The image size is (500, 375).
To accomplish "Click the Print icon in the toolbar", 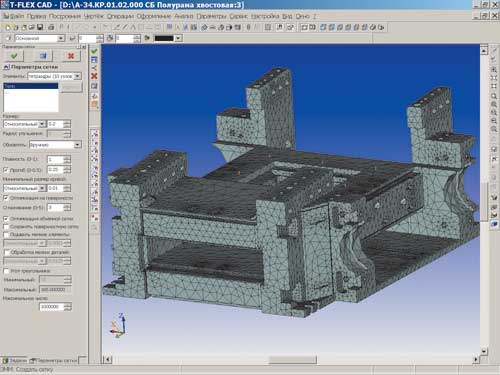I will click(x=51, y=27).
